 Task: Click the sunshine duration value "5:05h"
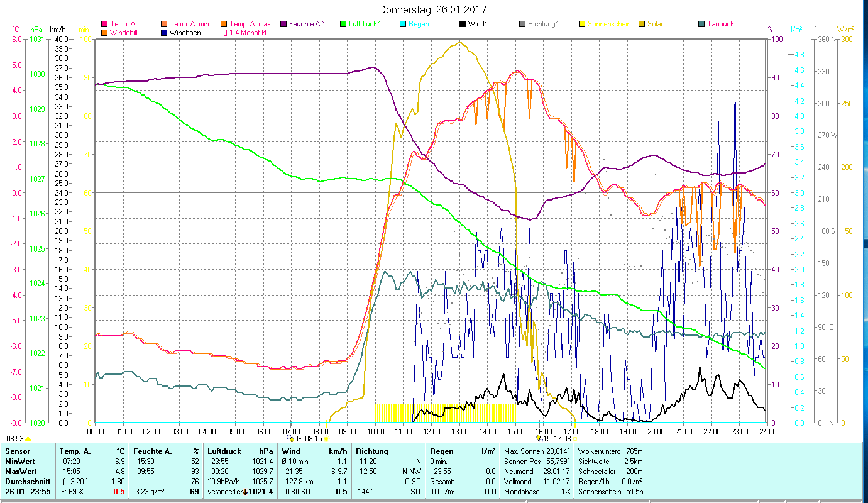pyautogui.click(x=635, y=491)
